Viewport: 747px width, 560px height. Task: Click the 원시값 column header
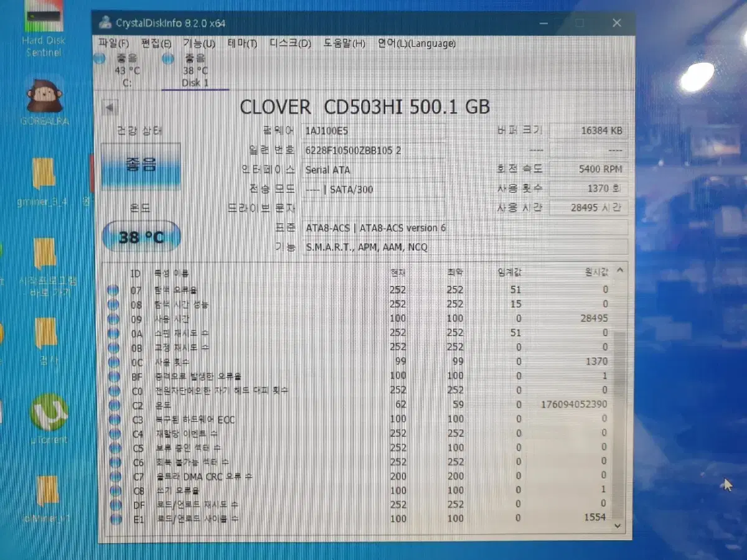596,272
